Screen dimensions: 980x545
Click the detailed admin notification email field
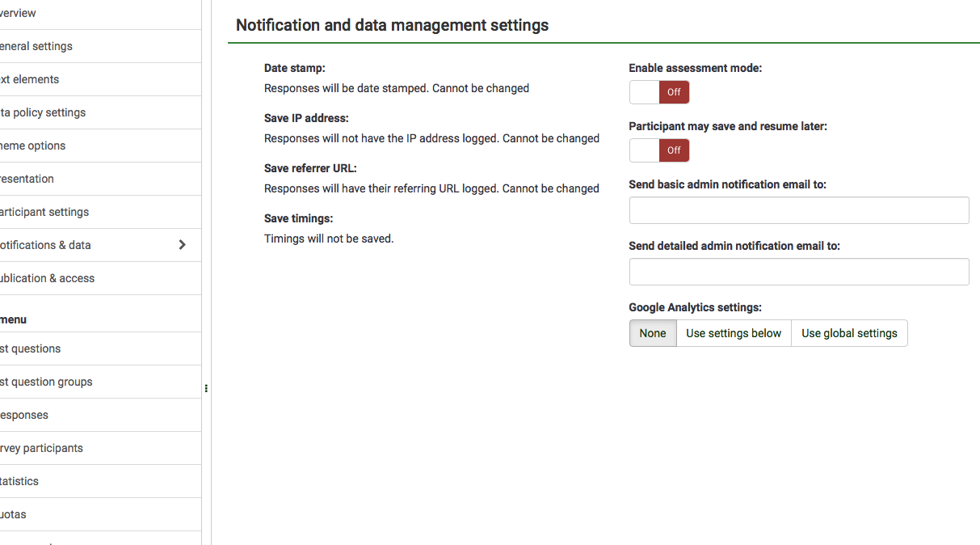point(799,272)
